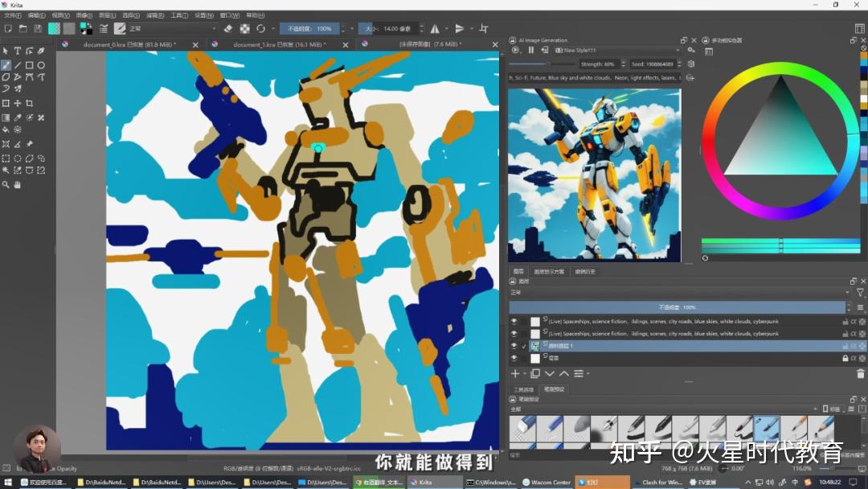868x489 pixels.
Task: Click the AI generated robot preview image
Action: (x=594, y=175)
